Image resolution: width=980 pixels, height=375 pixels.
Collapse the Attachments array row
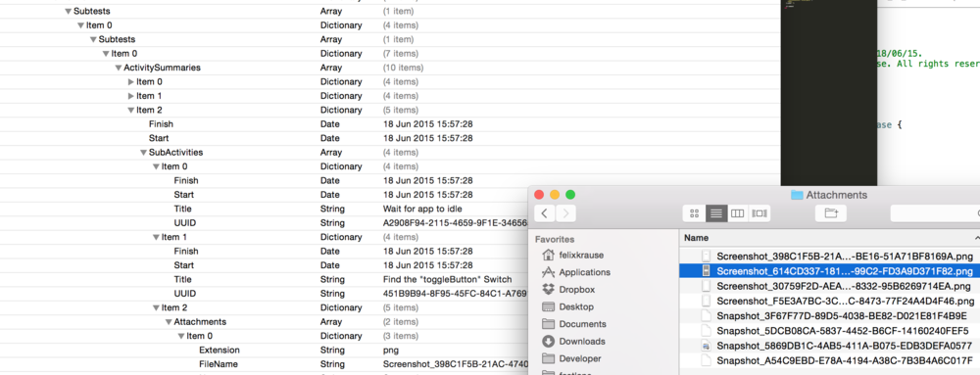(169, 322)
